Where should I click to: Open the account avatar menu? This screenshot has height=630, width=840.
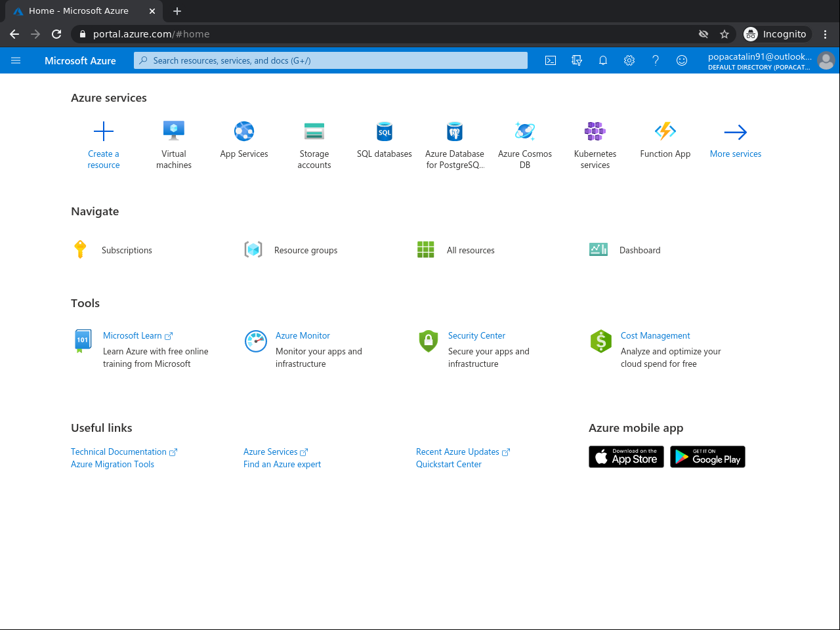pos(826,60)
